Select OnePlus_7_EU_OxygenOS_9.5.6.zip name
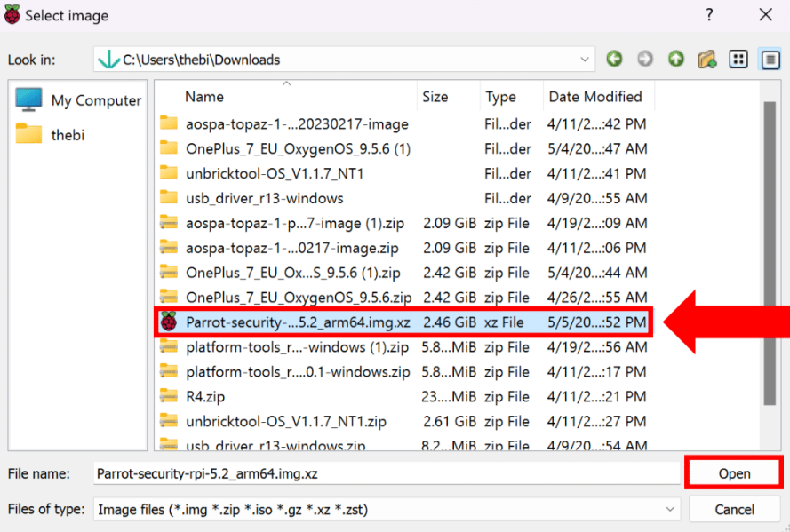 (299, 297)
